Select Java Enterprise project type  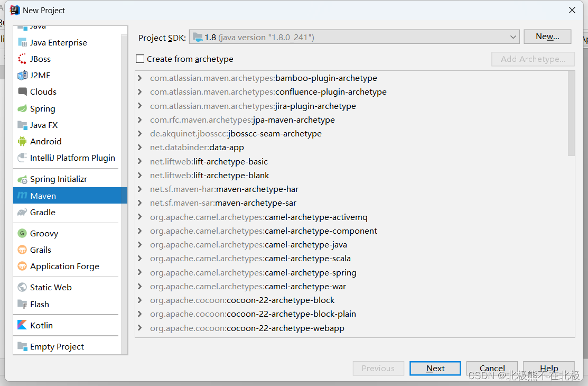pos(59,42)
